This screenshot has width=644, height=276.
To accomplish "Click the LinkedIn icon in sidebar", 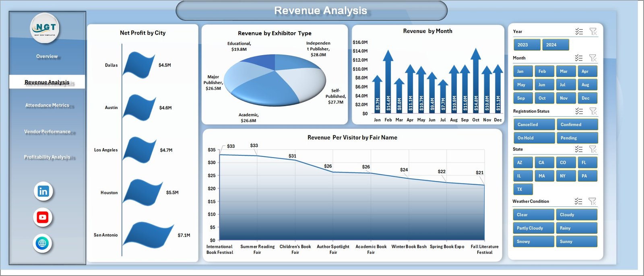I will [x=43, y=192].
